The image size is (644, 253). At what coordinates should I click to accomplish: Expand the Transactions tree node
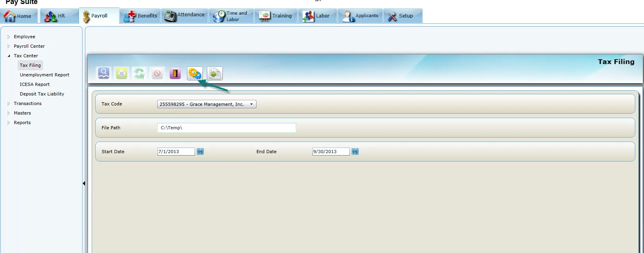[x=8, y=103]
